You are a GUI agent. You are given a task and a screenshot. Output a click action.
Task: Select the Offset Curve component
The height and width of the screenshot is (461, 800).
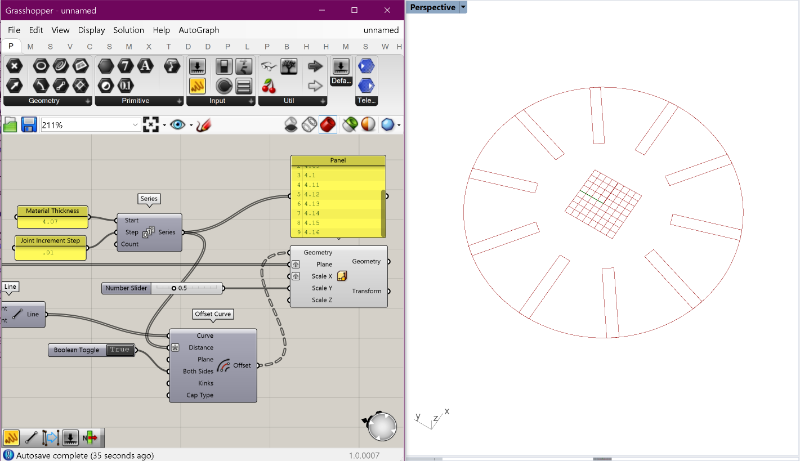point(213,365)
